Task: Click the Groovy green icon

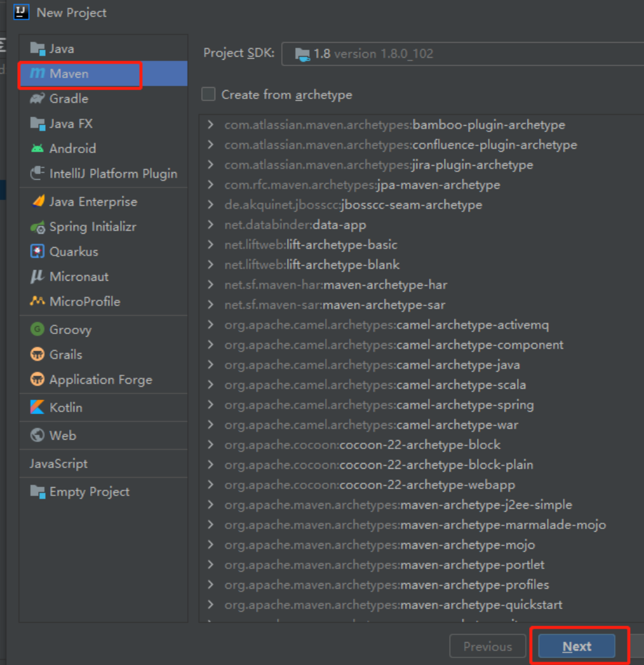Action: 37,330
